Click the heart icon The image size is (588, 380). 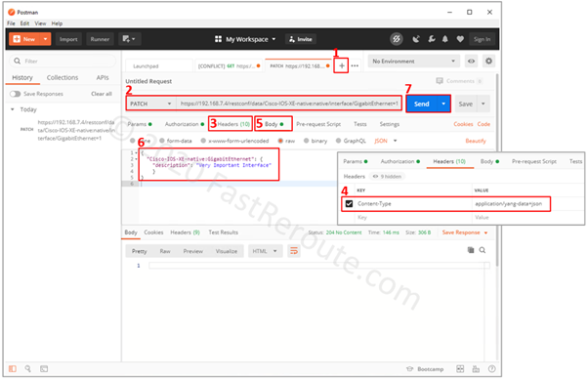click(x=460, y=39)
